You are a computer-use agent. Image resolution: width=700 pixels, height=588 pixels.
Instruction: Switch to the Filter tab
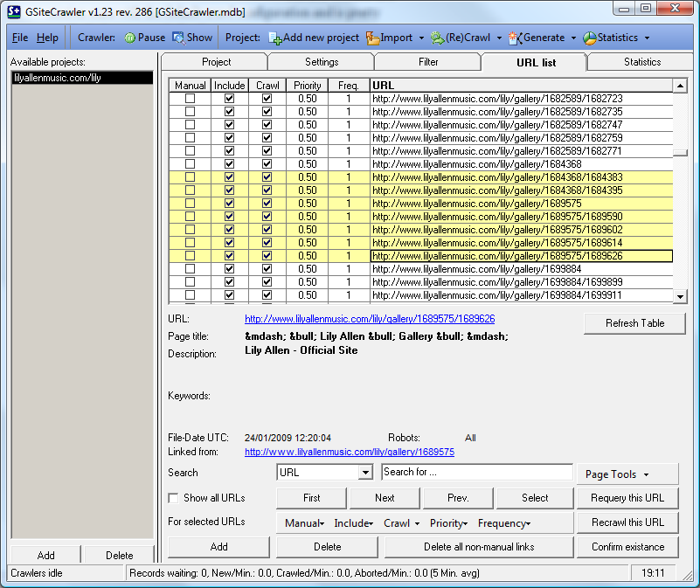(428, 62)
